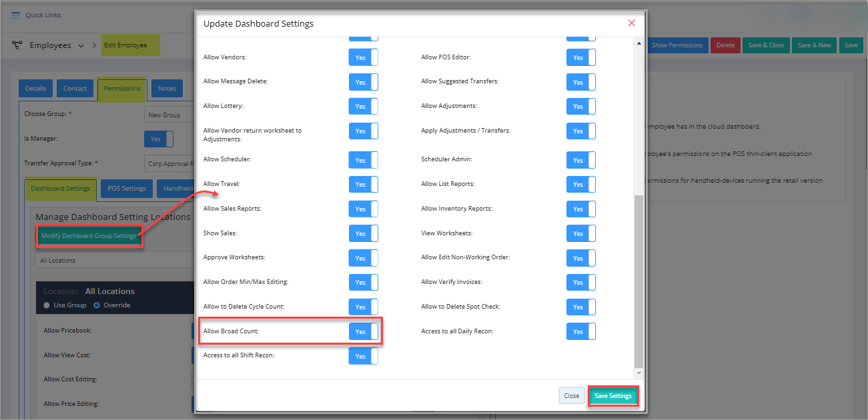The image size is (868, 420).
Task: Open the Choose Group dropdown
Action: coord(169,115)
